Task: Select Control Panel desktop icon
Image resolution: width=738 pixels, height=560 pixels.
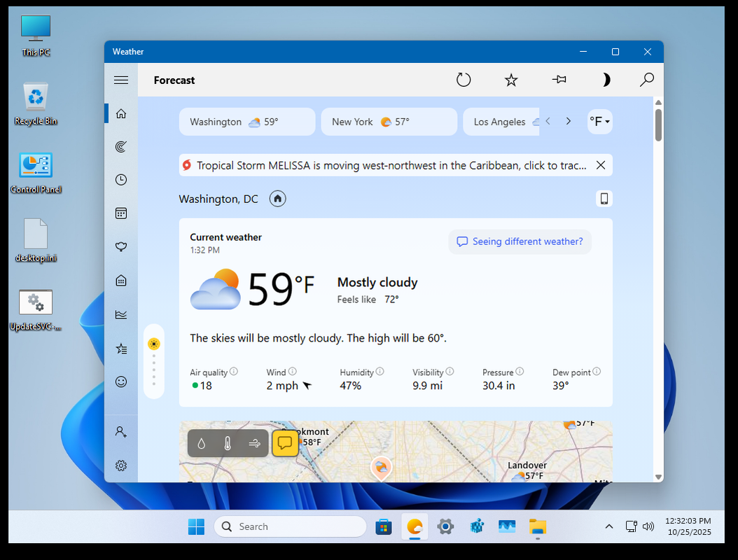Action: (x=36, y=173)
